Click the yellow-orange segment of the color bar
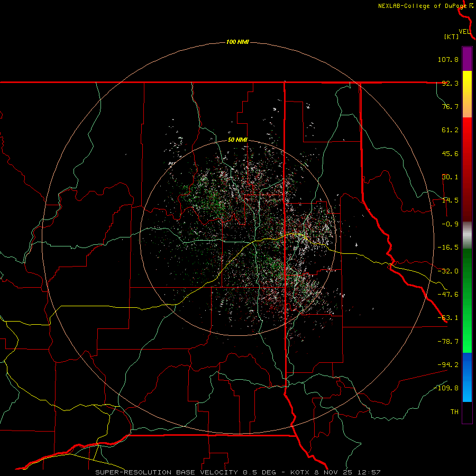 467,94
